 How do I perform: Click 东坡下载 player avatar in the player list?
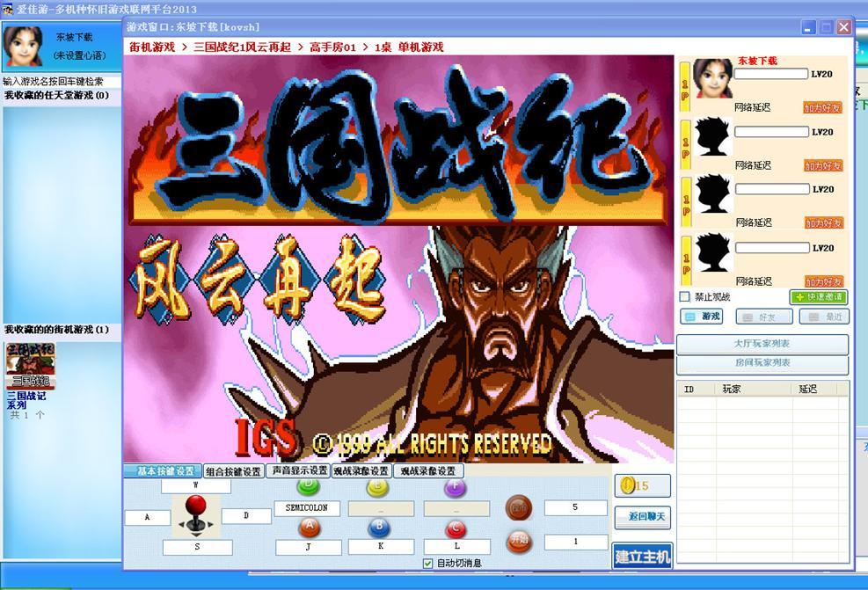[712, 78]
